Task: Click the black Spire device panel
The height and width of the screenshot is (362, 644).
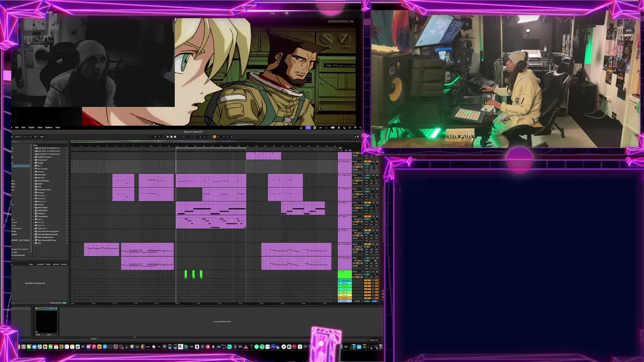Action: click(x=46, y=322)
